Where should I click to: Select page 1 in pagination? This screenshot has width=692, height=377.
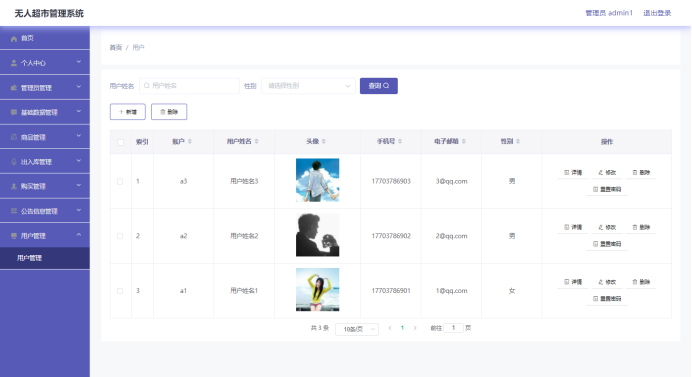tap(402, 328)
